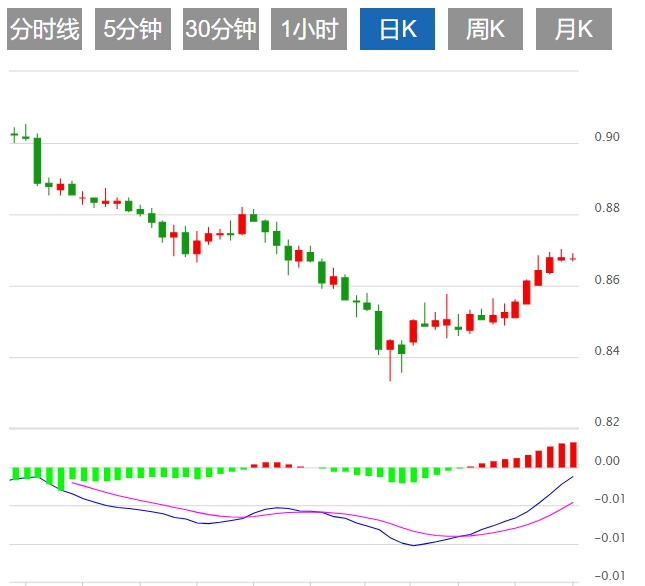Switch to the 分时线 tab
Screen dimensions: 645x586
(44, 30)
